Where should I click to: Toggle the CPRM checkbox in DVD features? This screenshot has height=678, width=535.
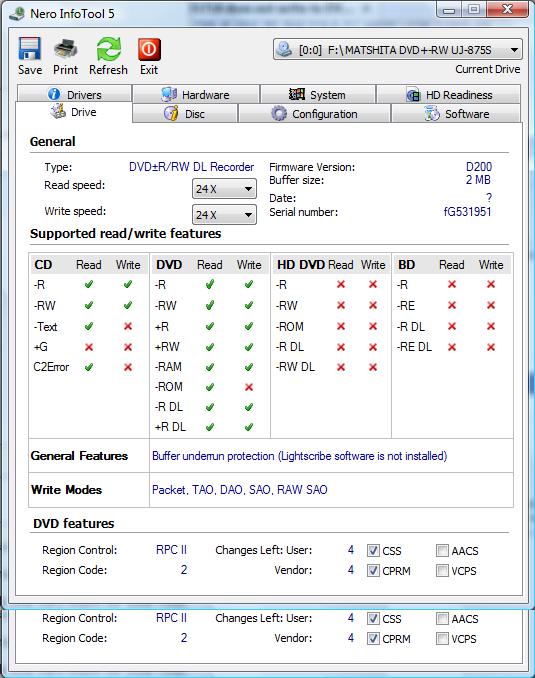(x=373, y=570)
